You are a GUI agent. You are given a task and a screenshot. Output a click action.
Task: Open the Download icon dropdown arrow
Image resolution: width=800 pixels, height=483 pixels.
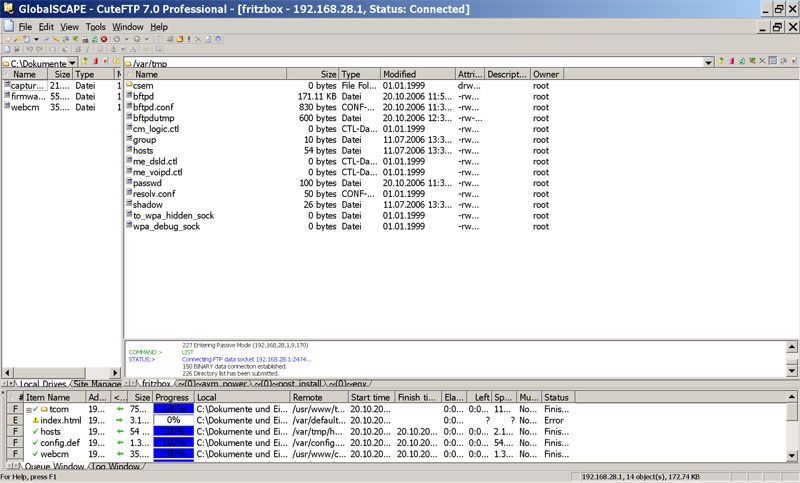127,39
